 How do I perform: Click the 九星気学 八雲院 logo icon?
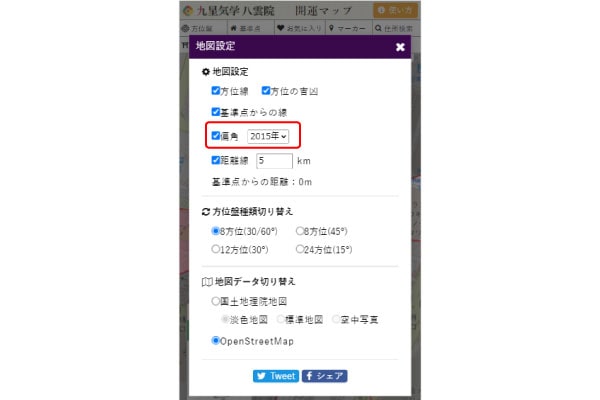pyautogui.click(x=188, y=11)
